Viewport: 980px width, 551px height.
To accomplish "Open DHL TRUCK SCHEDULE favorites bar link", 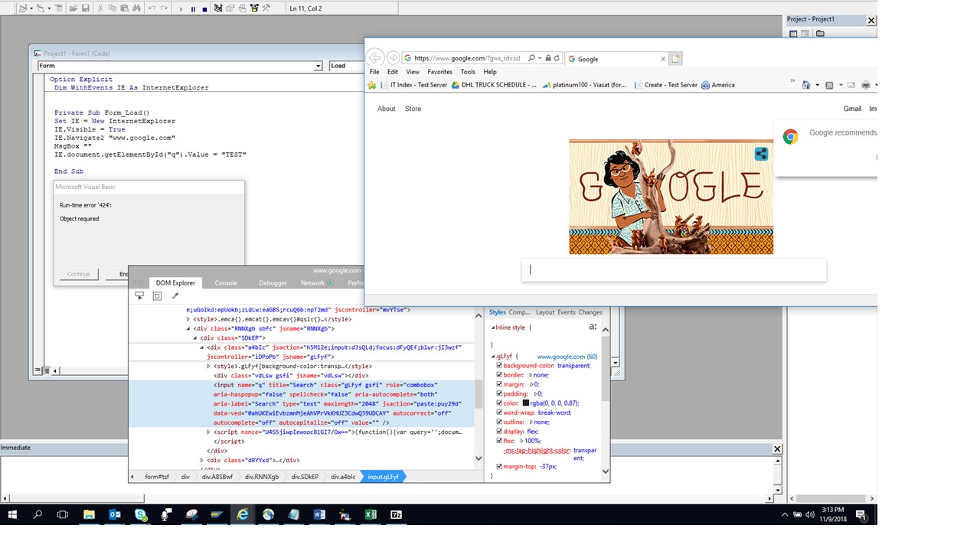I will tap(494, 85).
